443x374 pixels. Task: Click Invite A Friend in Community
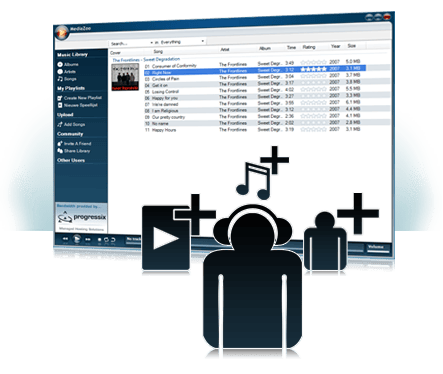(x=74, y=144)
